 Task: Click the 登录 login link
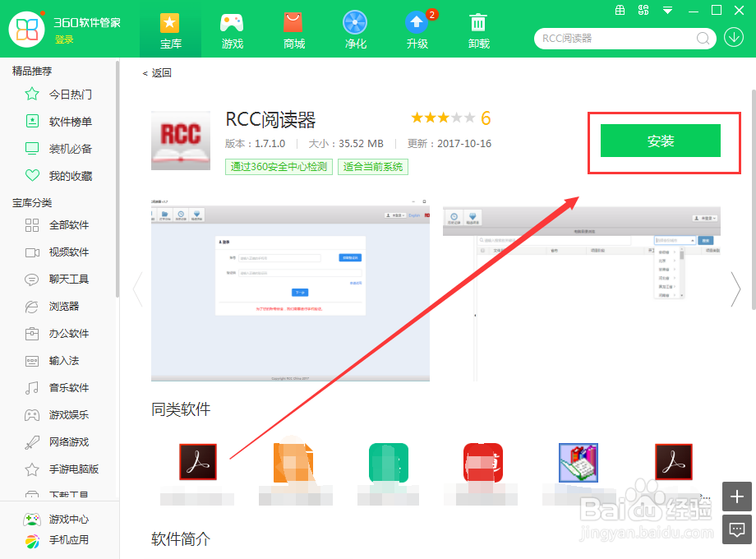[64, 39]
